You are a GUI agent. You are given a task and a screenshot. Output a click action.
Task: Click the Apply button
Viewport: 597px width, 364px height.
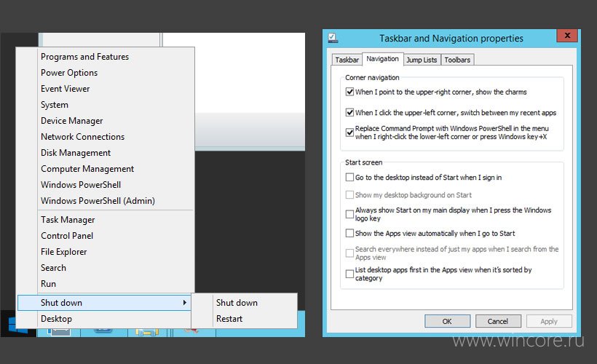tap(549, 321)
